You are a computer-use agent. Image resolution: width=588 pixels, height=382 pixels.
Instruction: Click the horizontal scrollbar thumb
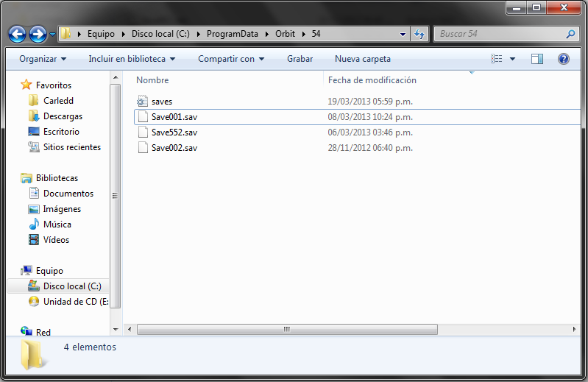(x=287, y=329)
